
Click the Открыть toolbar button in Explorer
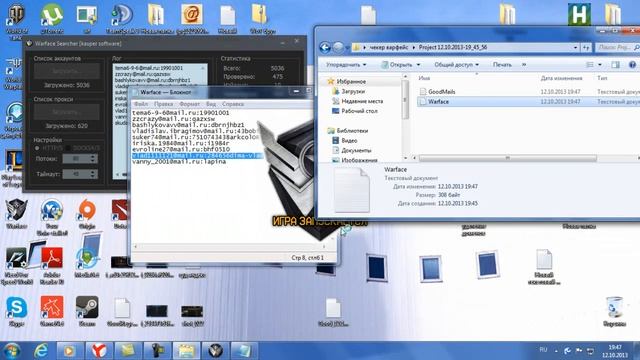tap(398, 64)
